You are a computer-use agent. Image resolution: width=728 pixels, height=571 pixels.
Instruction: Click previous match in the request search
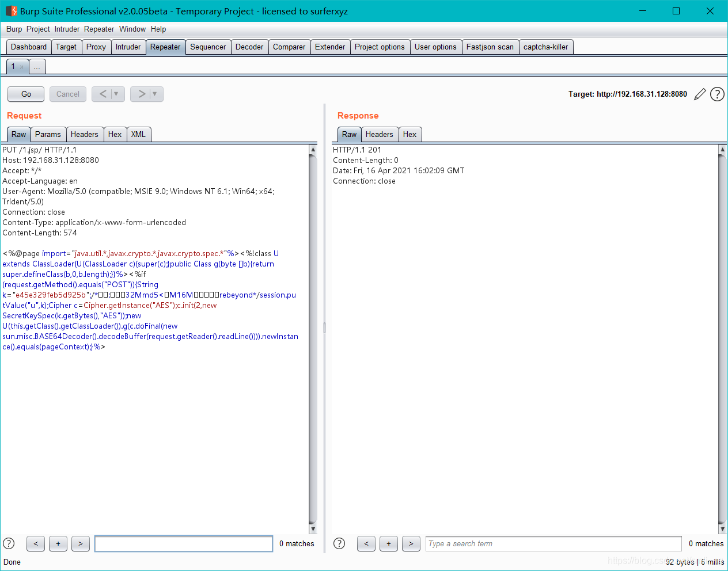click(36, 543)
